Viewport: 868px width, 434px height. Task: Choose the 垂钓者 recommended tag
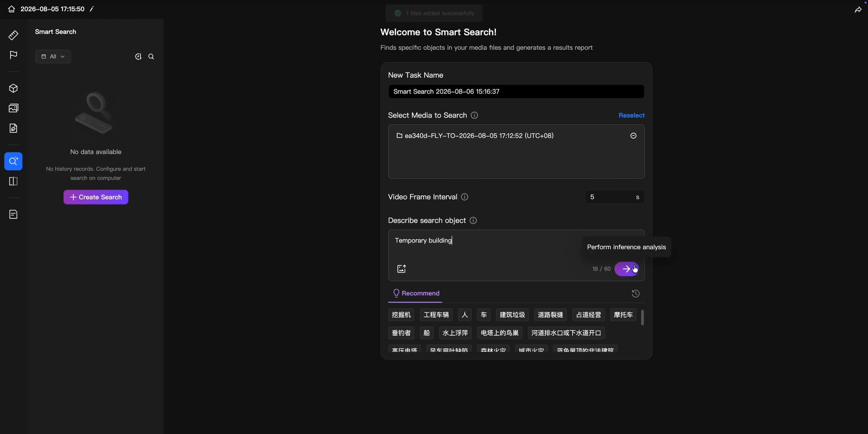(x=401, y=333)
